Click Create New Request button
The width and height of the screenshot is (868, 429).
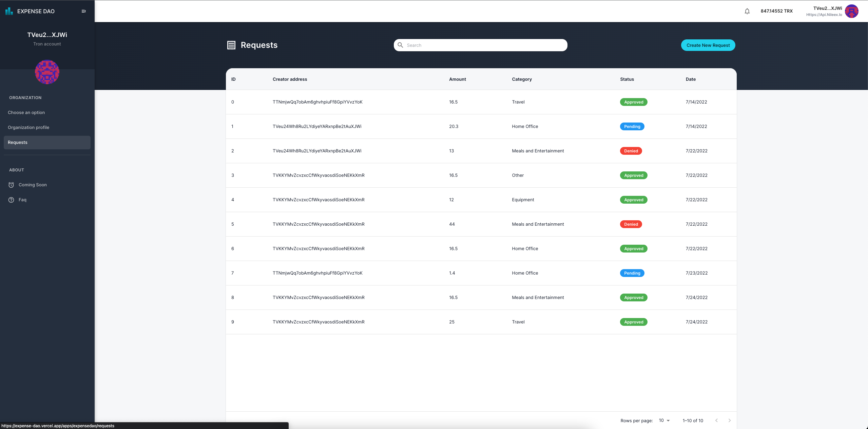[708, 45]
